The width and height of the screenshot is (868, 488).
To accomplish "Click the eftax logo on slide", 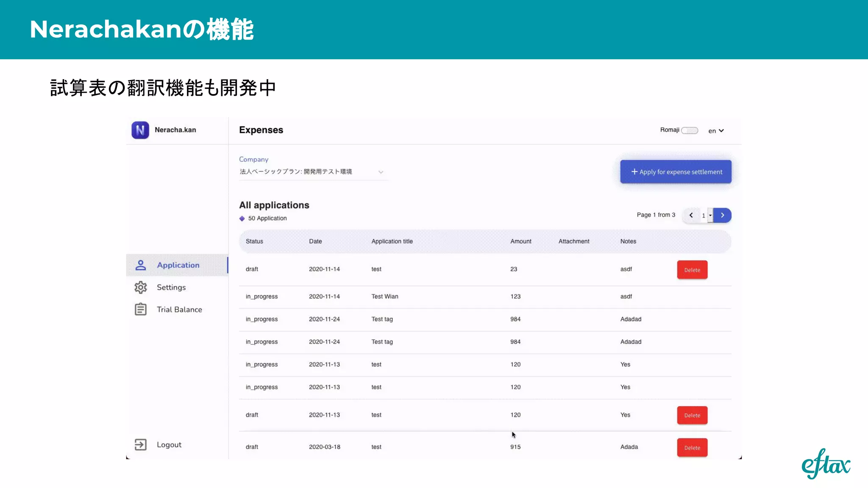I will coord(826,464).
